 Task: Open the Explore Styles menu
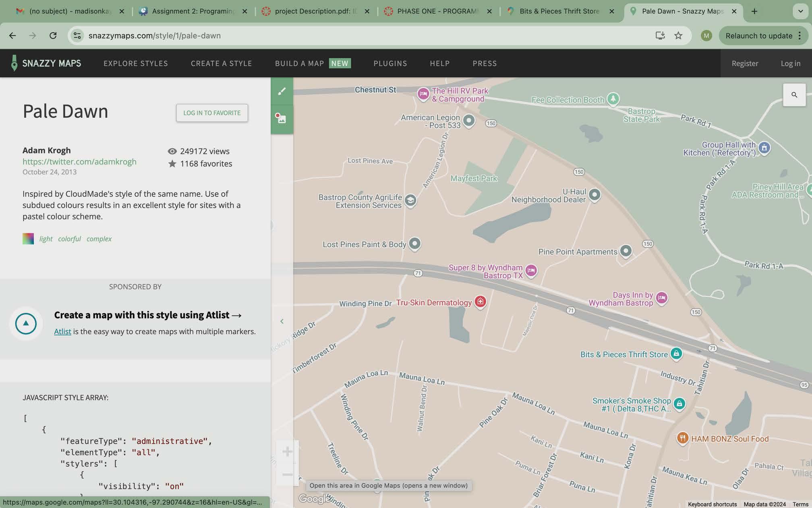click(136, 63)
